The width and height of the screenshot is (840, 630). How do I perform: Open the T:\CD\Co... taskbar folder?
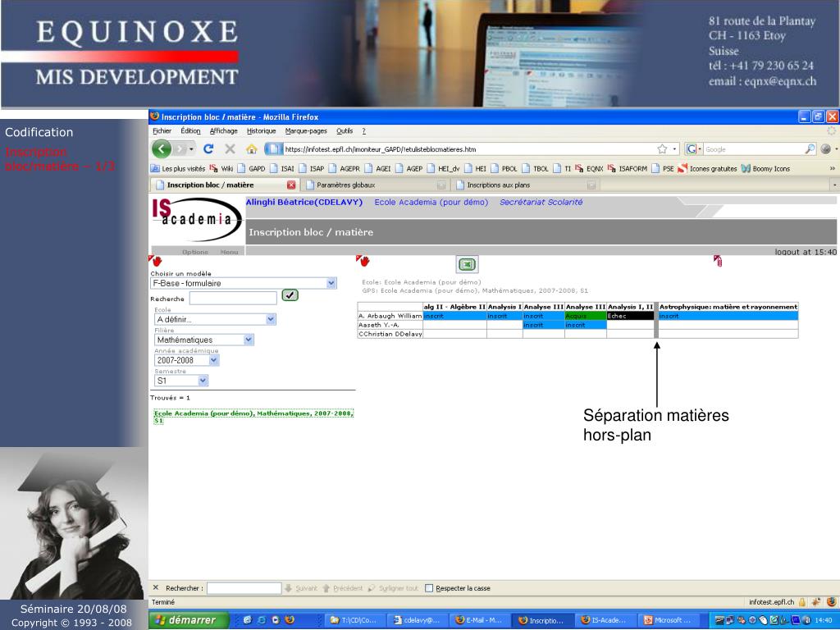click(x=354, y=620)
